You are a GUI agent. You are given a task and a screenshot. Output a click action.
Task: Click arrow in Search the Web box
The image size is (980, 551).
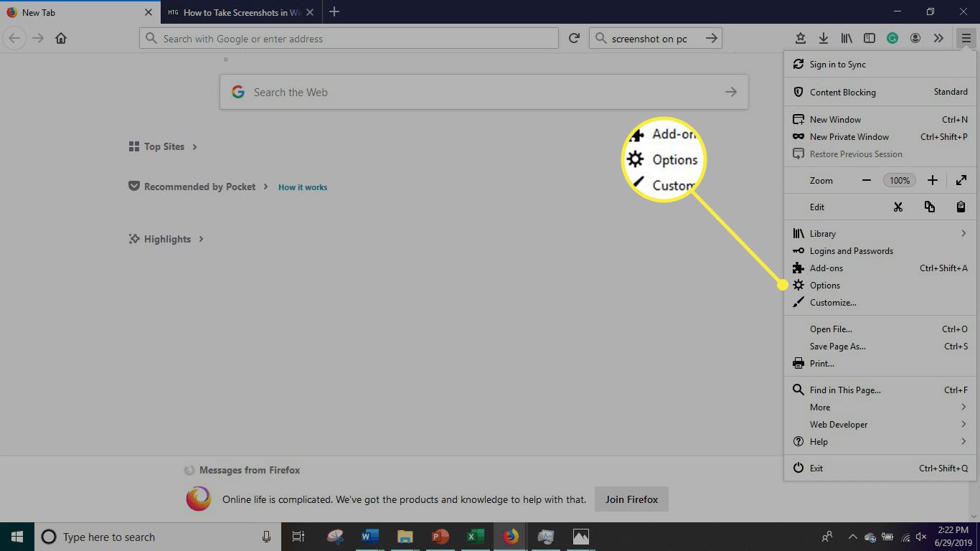coord(730,92)
